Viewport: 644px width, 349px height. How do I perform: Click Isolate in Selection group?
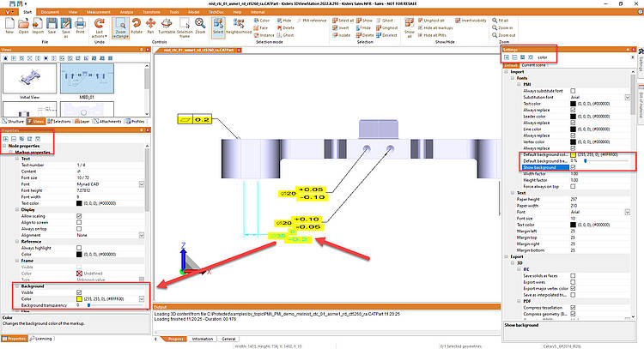(x=341, y=35)
